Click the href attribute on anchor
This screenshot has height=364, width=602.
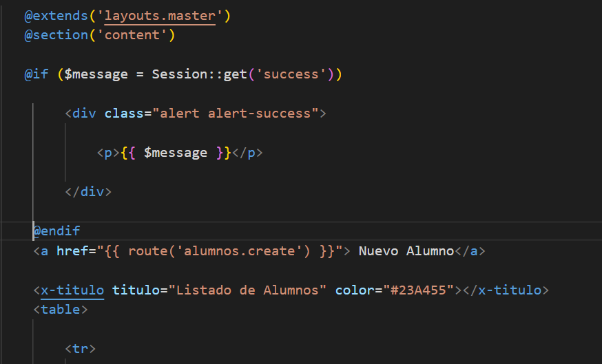pyautogui.click(x=72, y=251)
